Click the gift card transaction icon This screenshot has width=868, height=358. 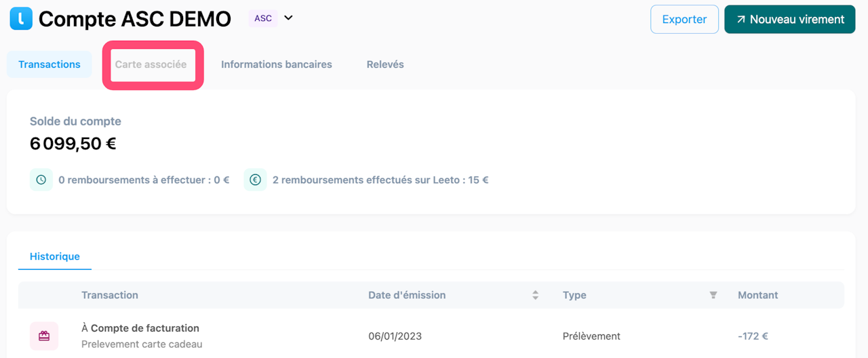point(44,336)
